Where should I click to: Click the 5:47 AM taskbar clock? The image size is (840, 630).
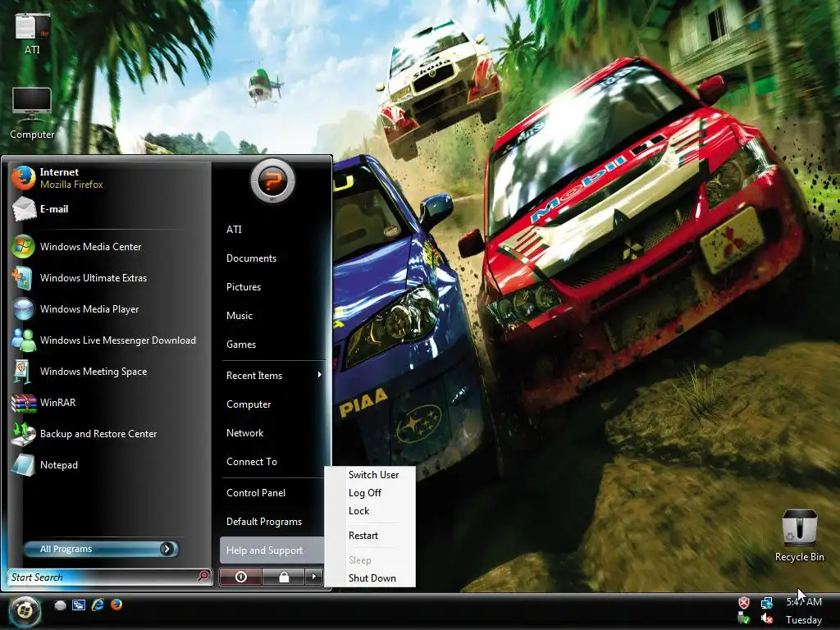(804, 602)
